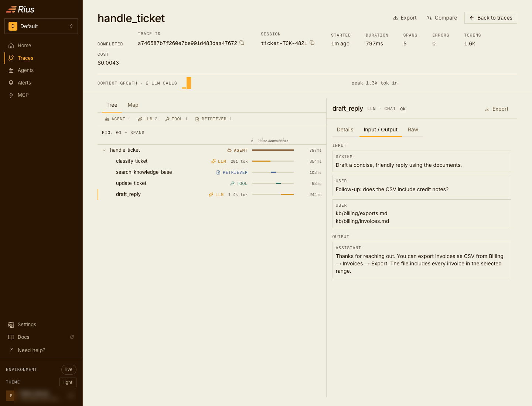Click the Back to traces button
532x406 pixels.
[491, 18]
